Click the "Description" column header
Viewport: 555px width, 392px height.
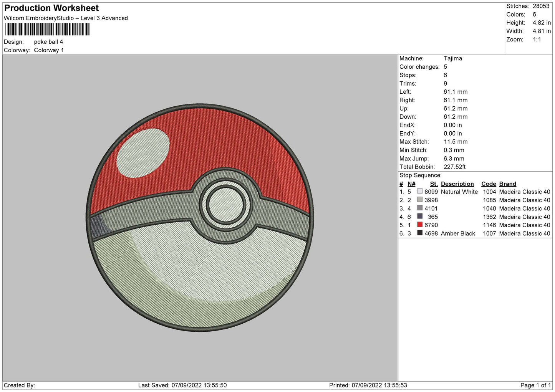(457, 184)
